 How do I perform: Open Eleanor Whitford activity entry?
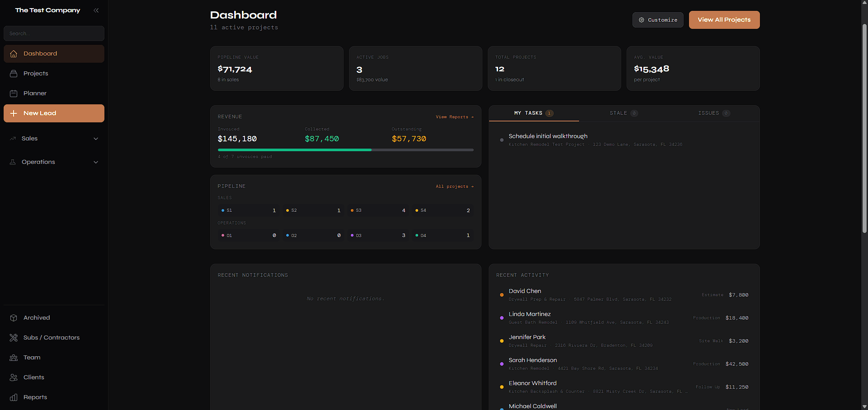(x=624, y=387)
